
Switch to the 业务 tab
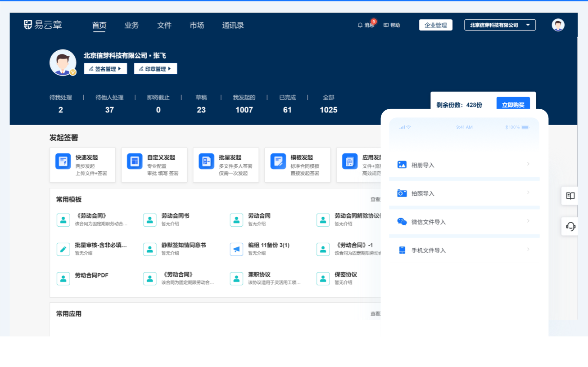point(131,26)
